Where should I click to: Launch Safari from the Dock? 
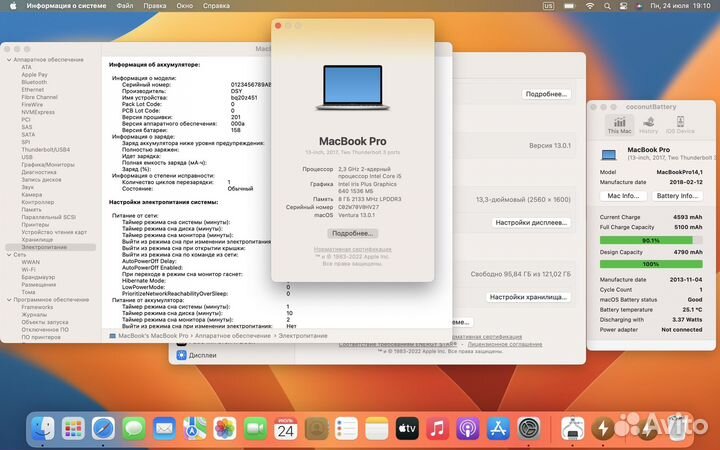103,428
